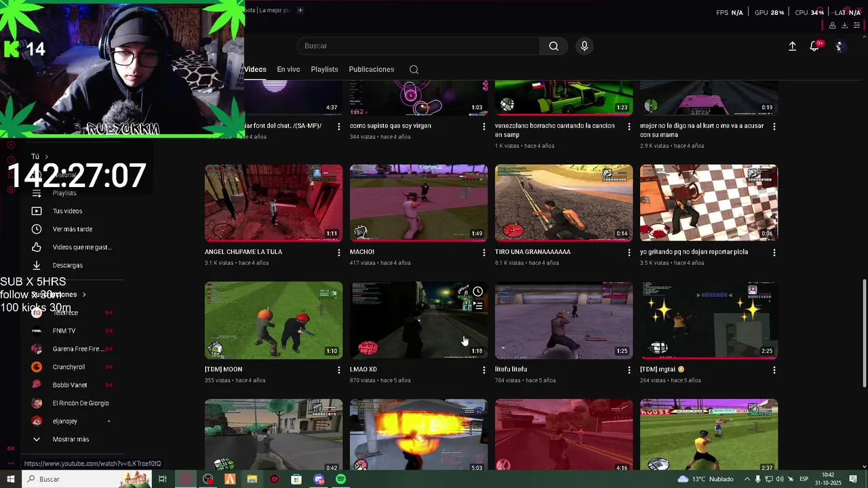Open a new browser tab with plus
This screenshot has height=488, width=868.
click(300, 10)
